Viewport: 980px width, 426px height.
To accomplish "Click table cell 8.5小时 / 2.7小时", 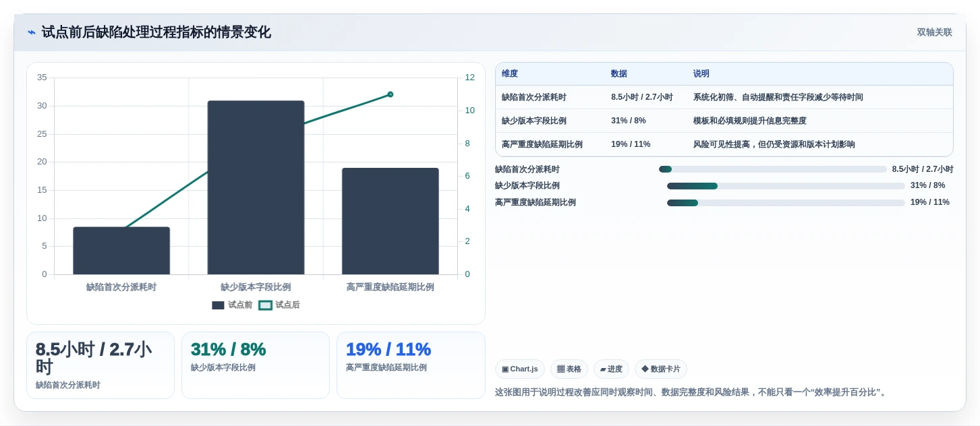I will coord(642,98).
